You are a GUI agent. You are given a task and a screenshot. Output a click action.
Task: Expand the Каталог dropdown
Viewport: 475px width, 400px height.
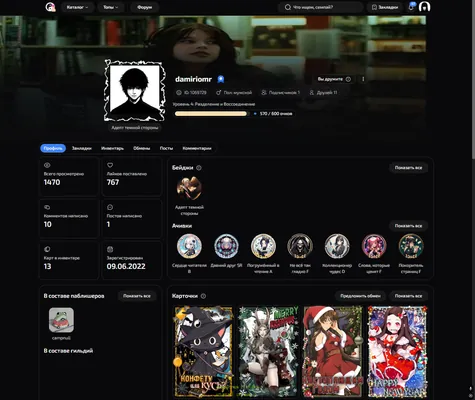click(x=77, y=7)
